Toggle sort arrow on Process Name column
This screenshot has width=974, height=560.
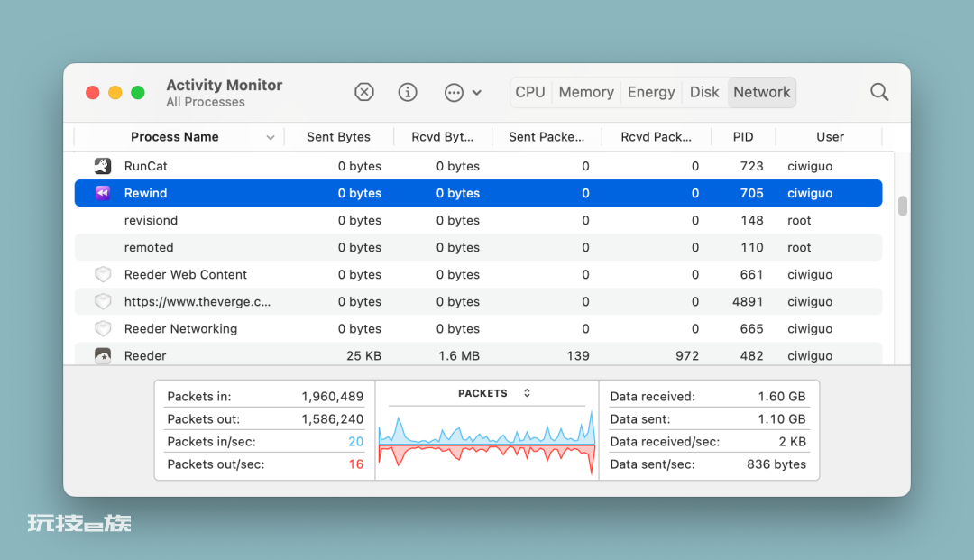pos(271,137)
